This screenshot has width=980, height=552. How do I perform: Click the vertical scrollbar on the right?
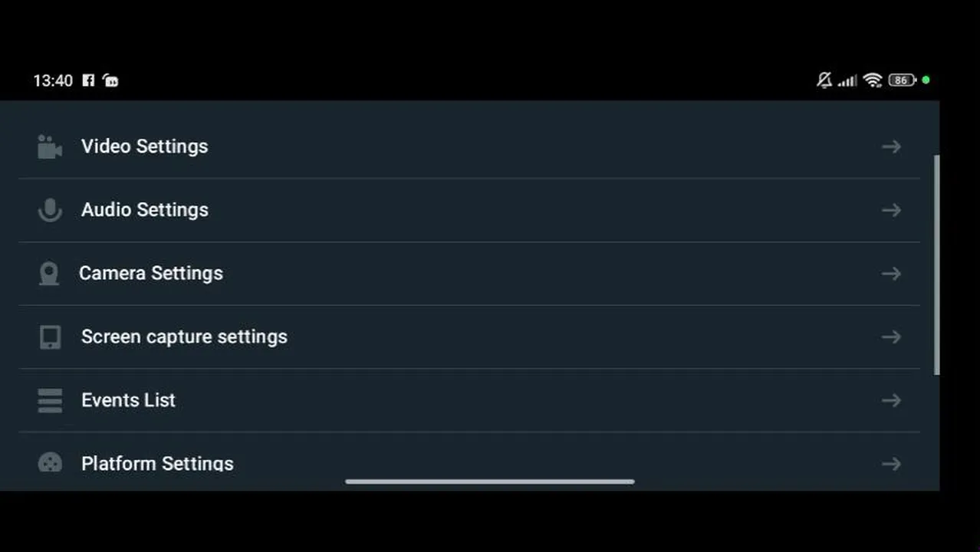(936, 264)
